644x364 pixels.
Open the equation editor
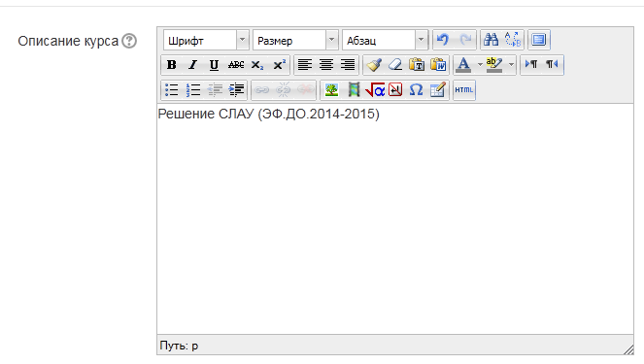point(374,90)
